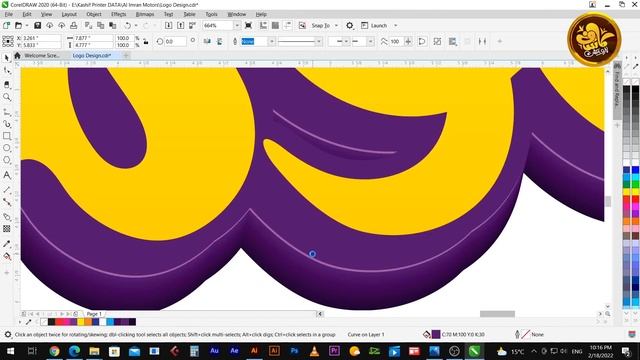This screenshot has width=640, height=360.
Task: Expand the Snap To dropdown
Action: coord(336,25)
